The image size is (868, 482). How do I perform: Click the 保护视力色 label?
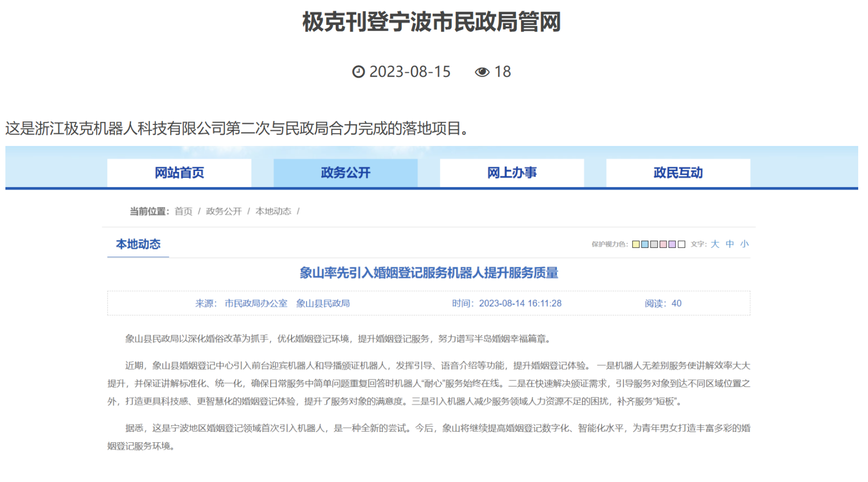coord(609,244)
